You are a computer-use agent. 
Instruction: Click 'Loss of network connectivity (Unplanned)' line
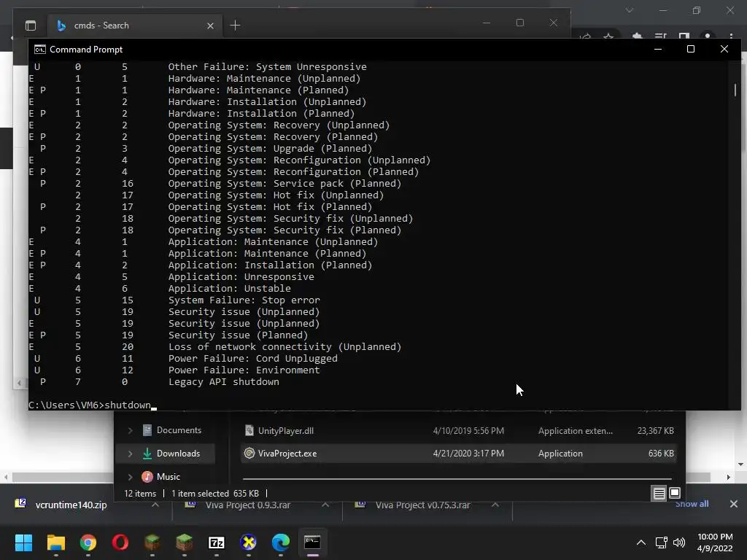click(285, 346)
